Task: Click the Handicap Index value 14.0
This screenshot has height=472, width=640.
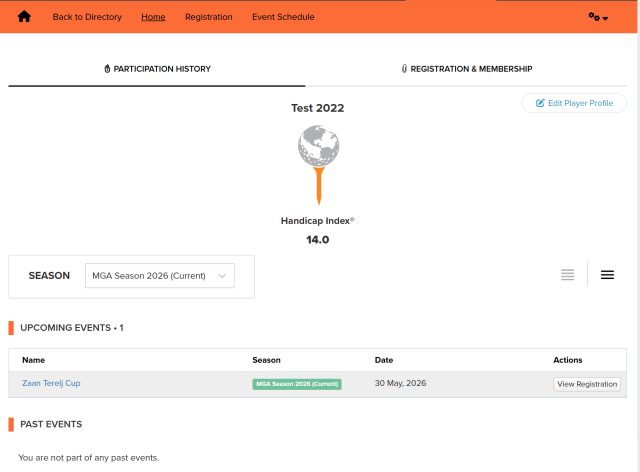Action: (317, 240)
